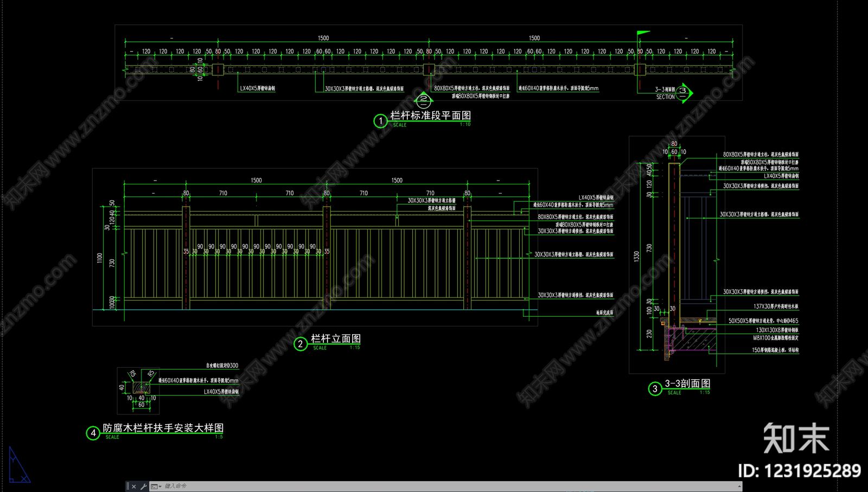Image resolution: width=868 pixels, height=492 pixels.
Task: Select annotation 130X130X8厚镀锌钢板
Action: click(x=777, y=330)
